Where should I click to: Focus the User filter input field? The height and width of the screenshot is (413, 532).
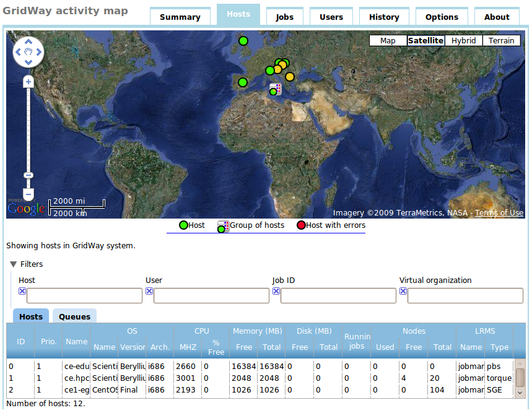(211, 296)
